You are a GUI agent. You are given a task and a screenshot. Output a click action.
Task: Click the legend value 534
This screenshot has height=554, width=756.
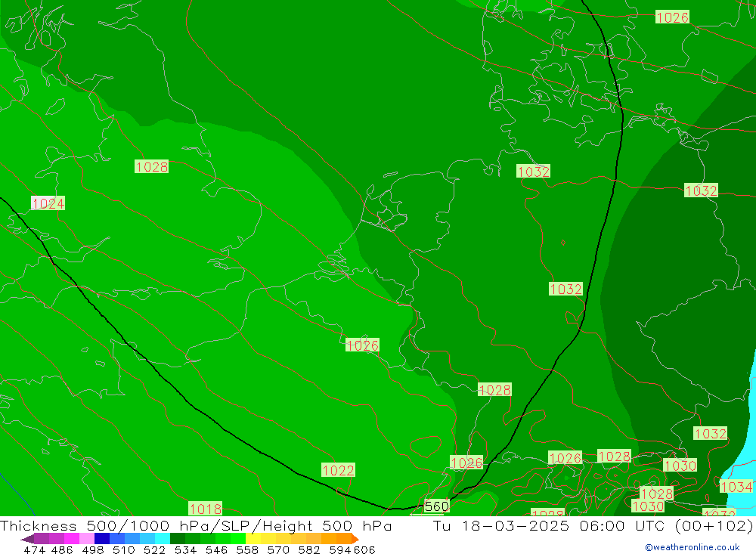click(x=186, y=550)
